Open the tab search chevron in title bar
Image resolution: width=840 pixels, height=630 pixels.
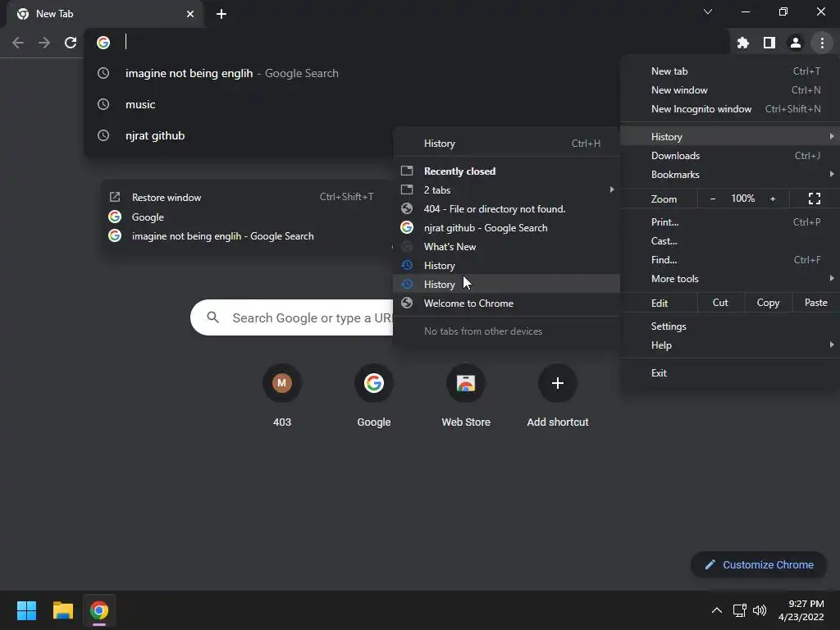point(708,11)
